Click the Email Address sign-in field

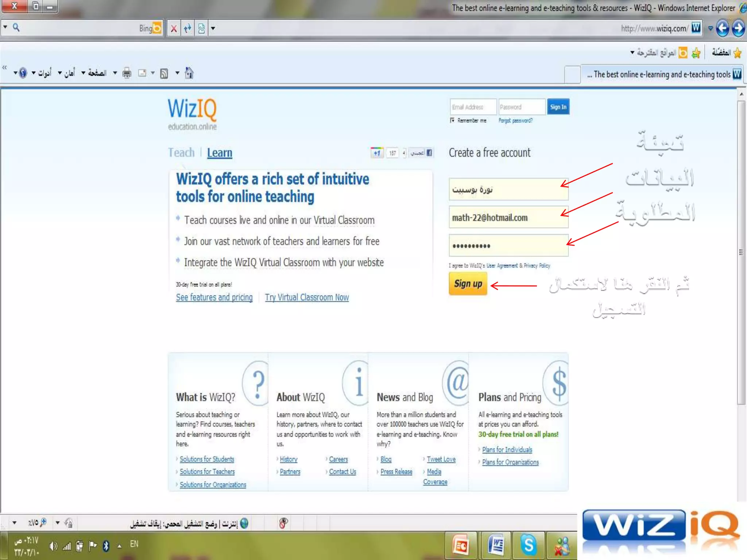click(473, 107)
